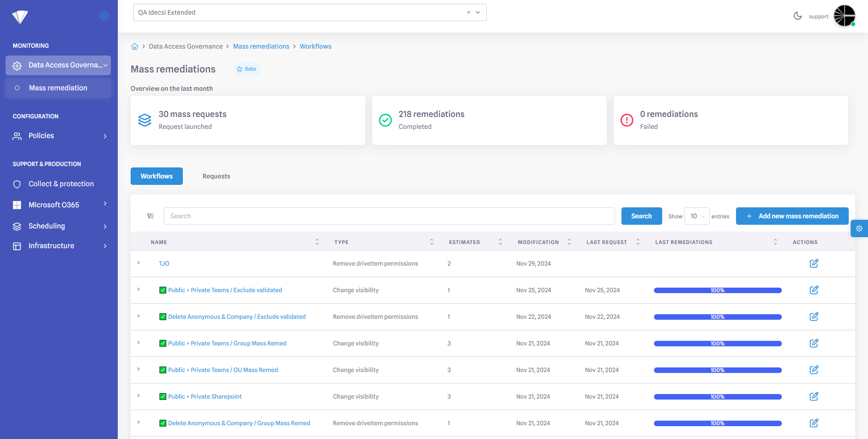
Task: Edit the Public > Private Sharepoint workflow
Action: pos(813,396)
